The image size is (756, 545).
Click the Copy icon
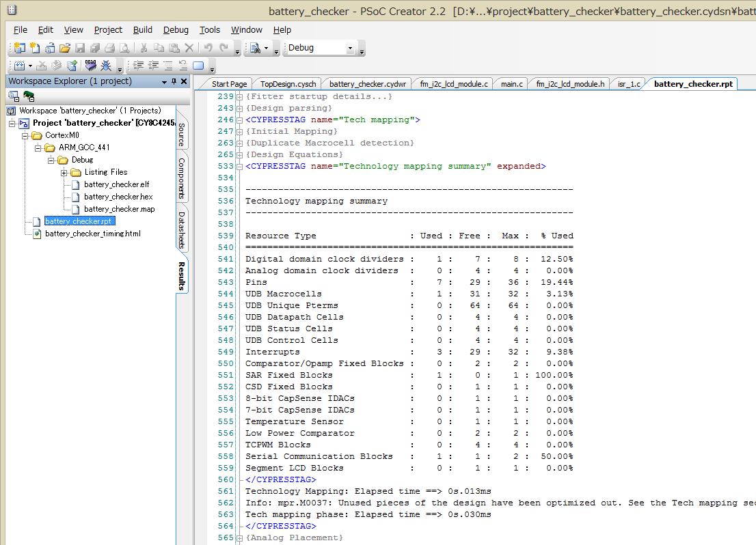[159, 48]
